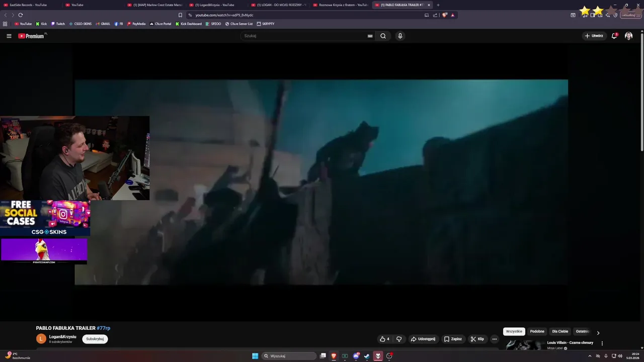
Task: Open the account avatar menu
Action: (x=628, y=36)
